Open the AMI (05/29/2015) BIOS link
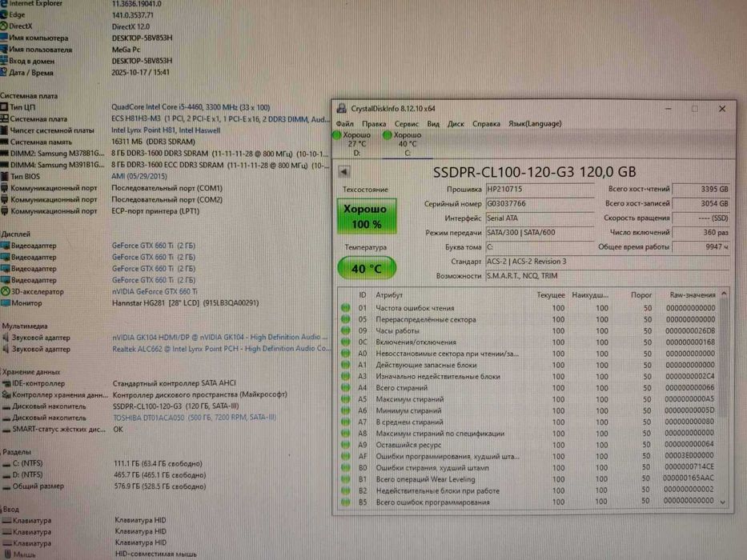This screenshot has width=747, height=560. pos(139,176)
